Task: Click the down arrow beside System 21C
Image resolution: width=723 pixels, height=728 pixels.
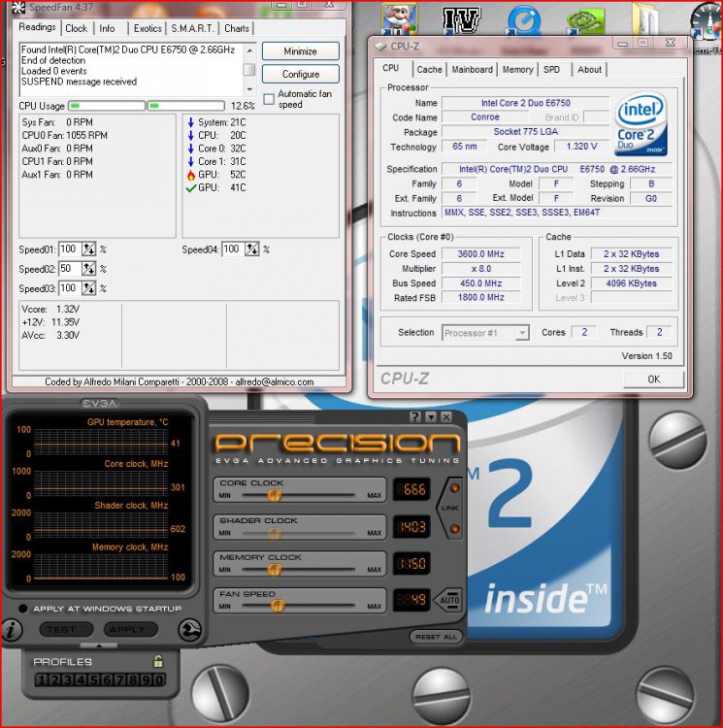Action: [191, 122]
